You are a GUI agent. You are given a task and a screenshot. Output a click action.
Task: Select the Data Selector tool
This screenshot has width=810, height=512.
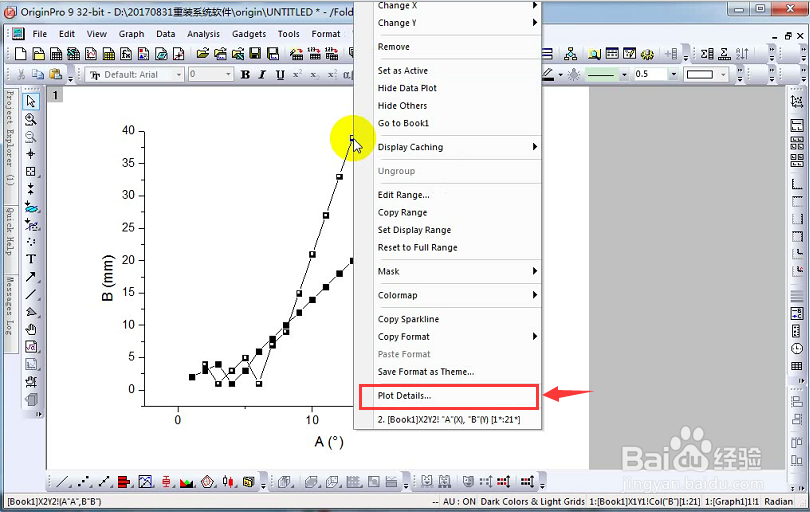click(30, 189)
